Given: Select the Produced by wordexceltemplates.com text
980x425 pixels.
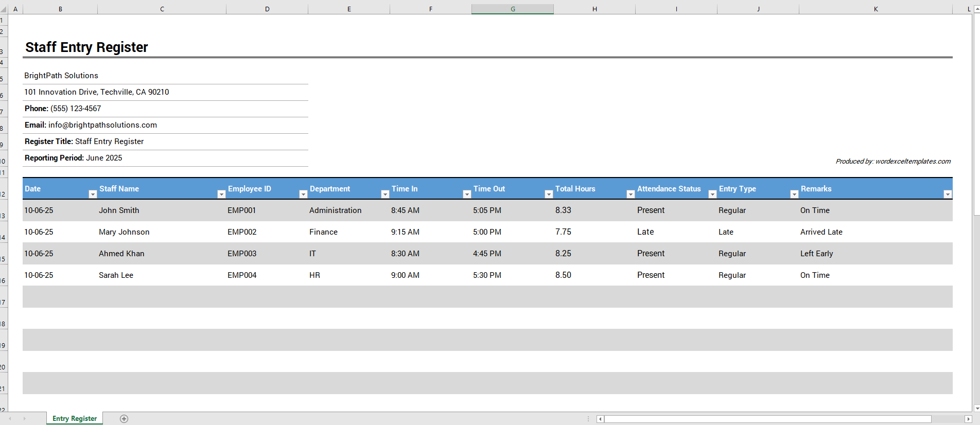Looking at the screenshot, I should [x=893, y=161].
